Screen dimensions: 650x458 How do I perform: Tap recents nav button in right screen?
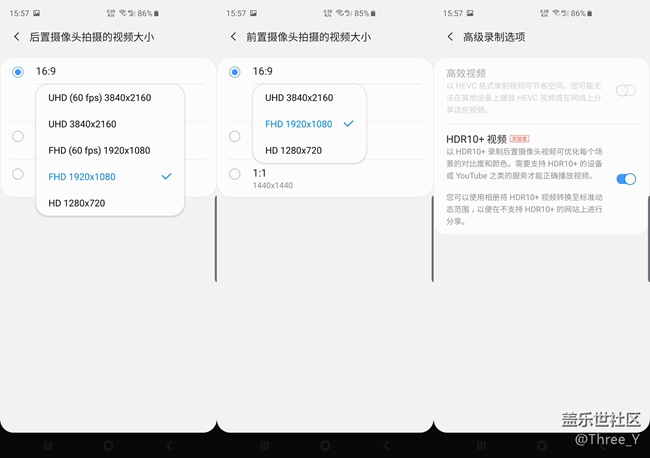(482, 446)
